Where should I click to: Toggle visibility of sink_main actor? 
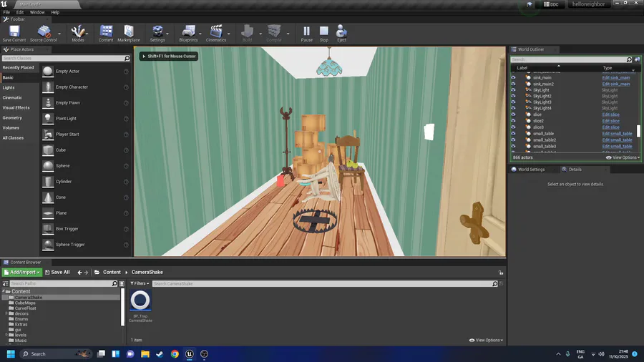513,77
